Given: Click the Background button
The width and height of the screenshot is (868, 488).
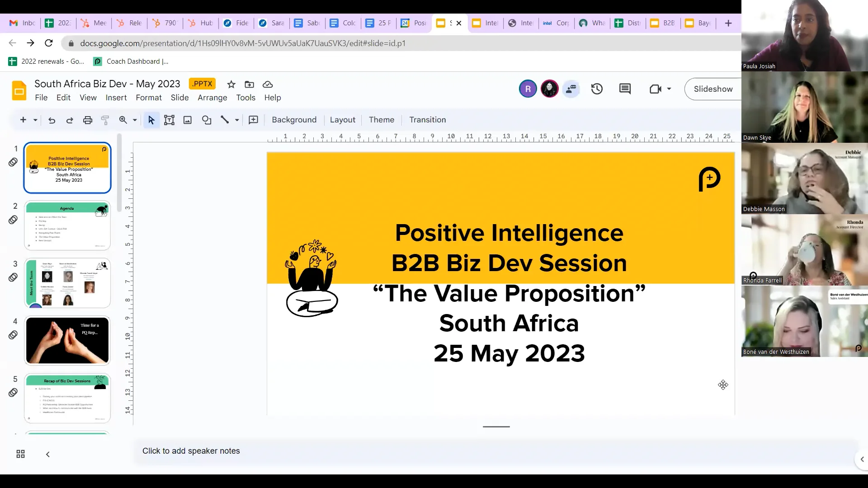Looking at the screenshot, I should [x=294, y=120].
